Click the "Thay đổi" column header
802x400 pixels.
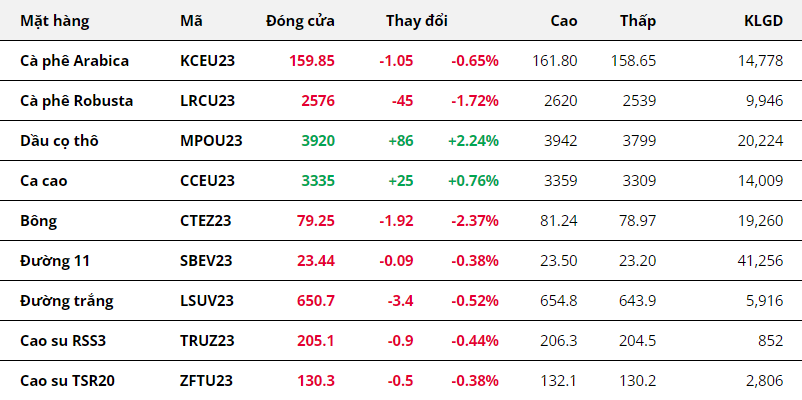[x=417, y=20]
